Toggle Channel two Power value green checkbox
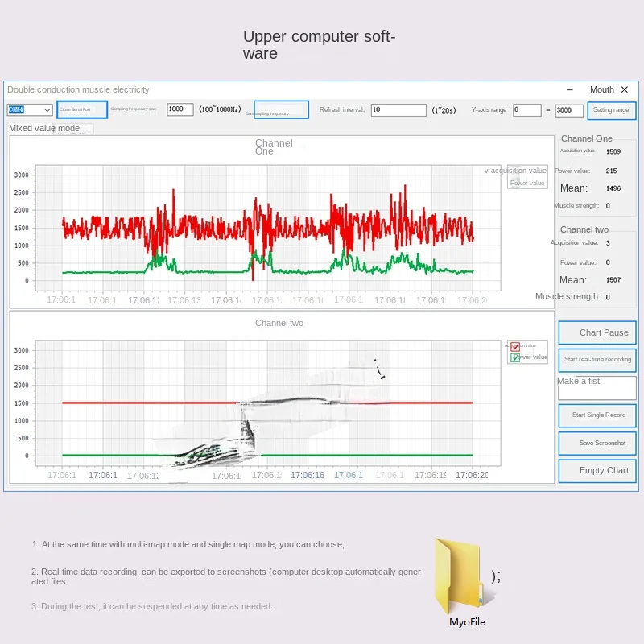 515,357
